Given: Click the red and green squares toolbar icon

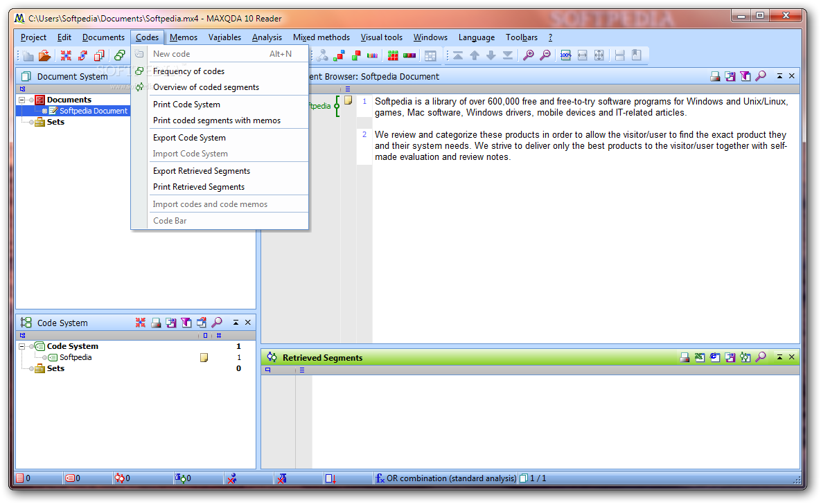Looking at the screenshot, I should point(356,55).
